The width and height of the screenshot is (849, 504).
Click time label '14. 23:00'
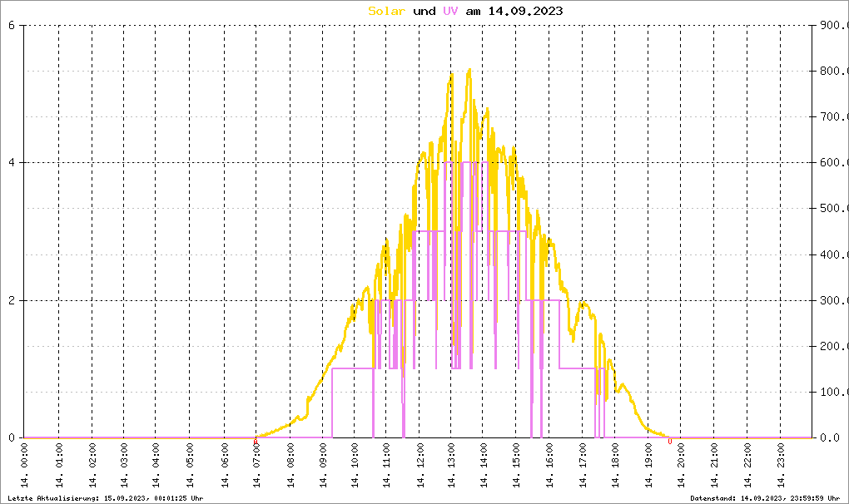click(x=780, y=466)
